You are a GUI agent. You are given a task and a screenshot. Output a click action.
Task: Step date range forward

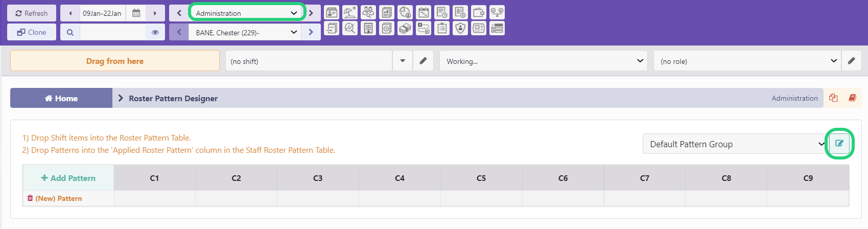(155, 13)
